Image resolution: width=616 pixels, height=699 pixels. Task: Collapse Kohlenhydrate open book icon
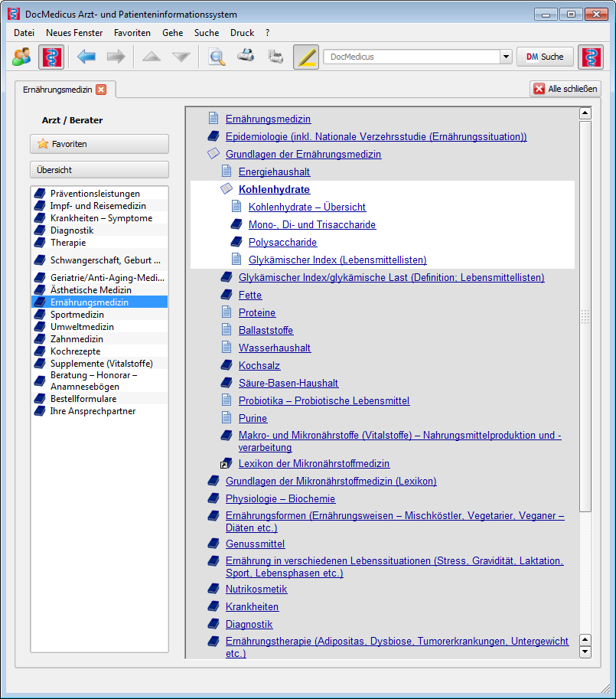coord(227,188)
